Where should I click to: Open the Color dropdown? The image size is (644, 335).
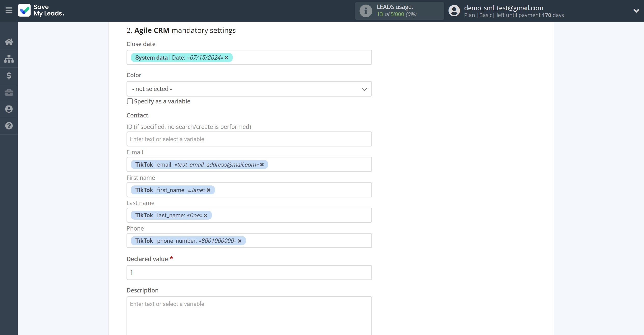[x=249, y=89]
